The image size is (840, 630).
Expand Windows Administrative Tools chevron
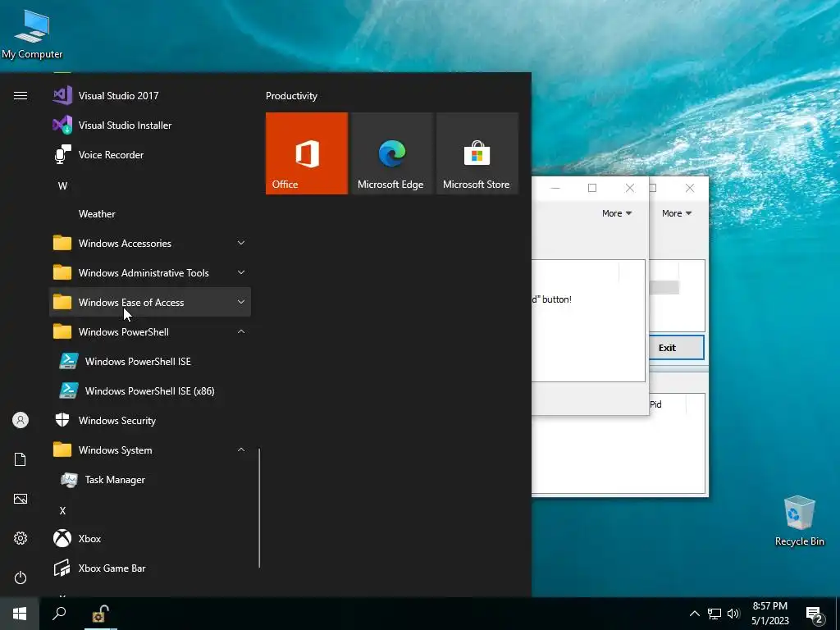click(x=241, y=272)
